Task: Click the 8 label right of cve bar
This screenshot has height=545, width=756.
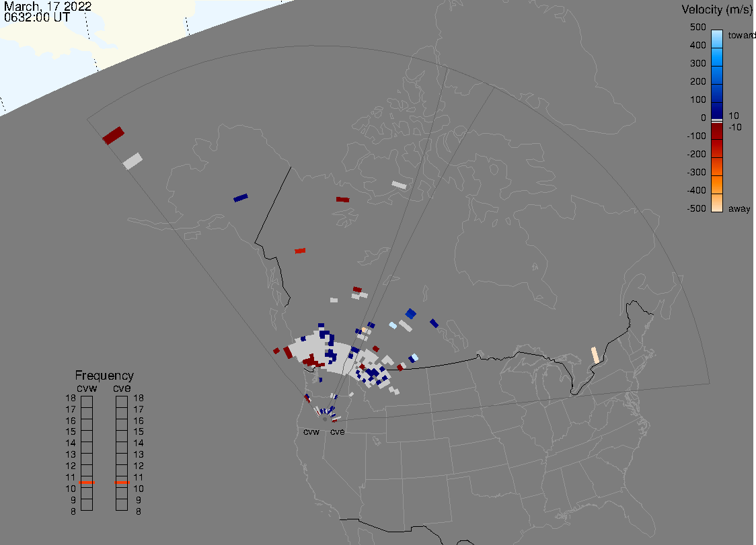Action: [x=139, y=512]
